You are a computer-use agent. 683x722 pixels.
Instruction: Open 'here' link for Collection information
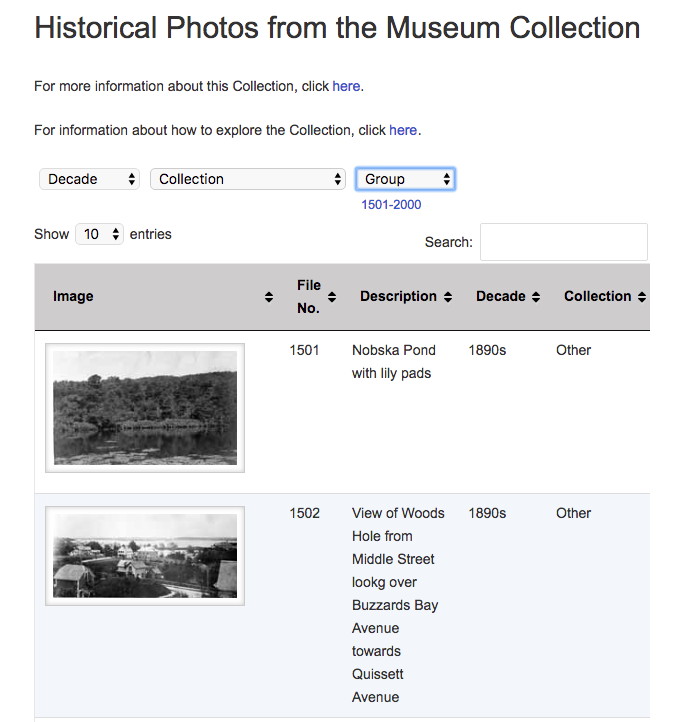(346, 87)
